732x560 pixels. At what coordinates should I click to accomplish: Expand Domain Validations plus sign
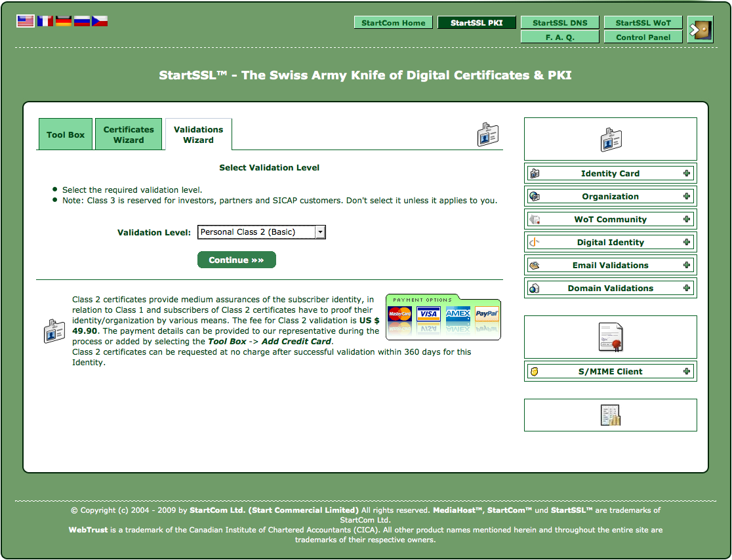coord(686,288)
